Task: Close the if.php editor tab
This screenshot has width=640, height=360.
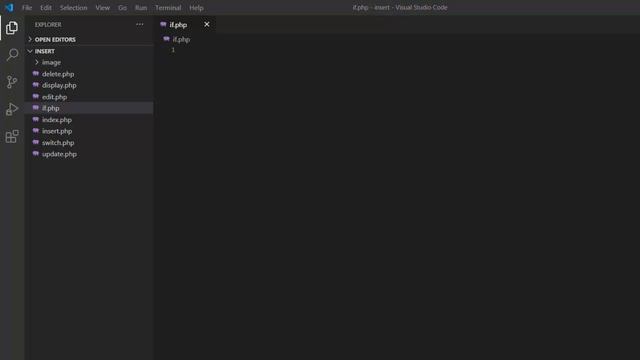Action: [x=207, y=24]
